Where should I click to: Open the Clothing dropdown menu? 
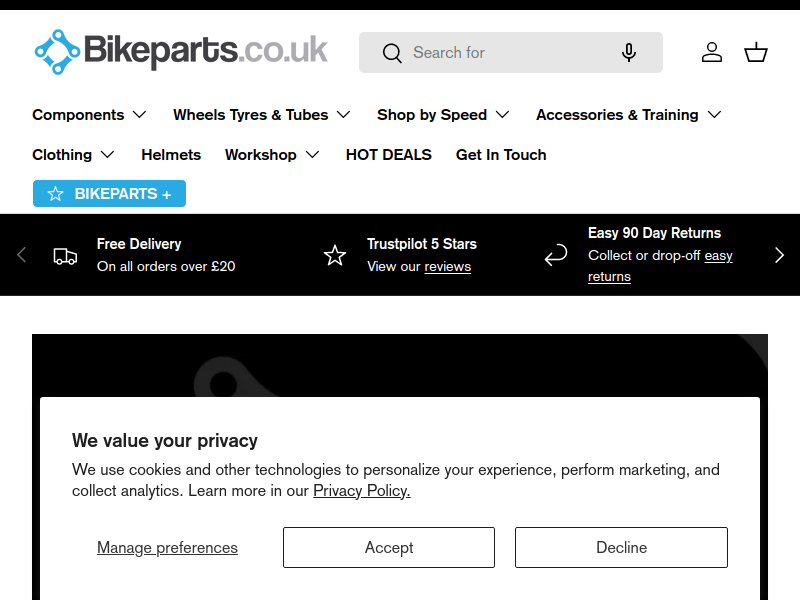pyautogui.click(x=73, y=155)
